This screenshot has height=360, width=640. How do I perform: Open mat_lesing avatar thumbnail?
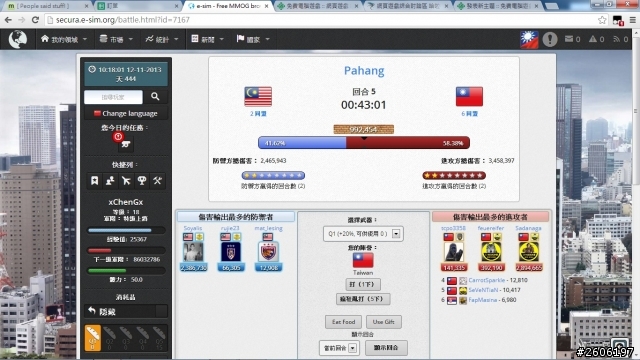(268, 252)
